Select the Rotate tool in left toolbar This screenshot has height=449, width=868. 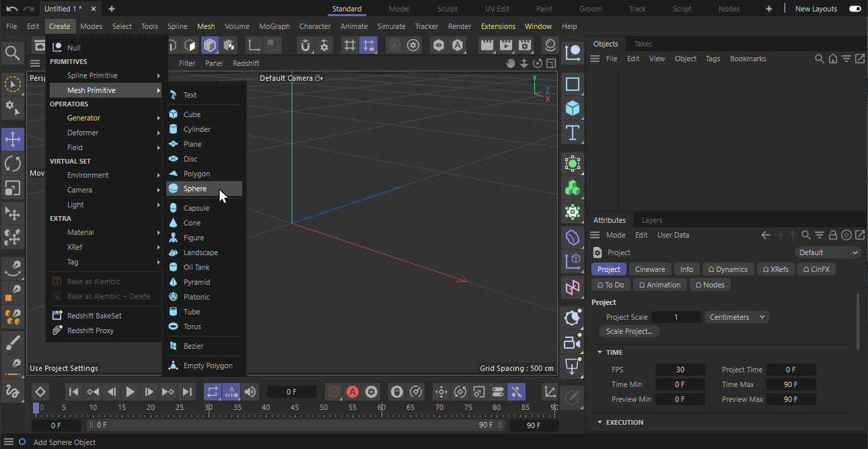coord(13,164)
